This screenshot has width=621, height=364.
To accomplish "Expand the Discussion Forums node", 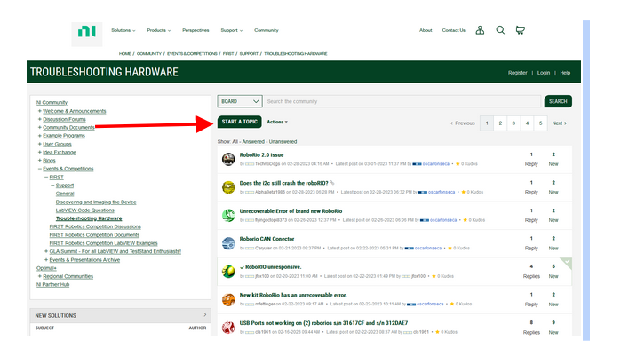I will point(40,119).
